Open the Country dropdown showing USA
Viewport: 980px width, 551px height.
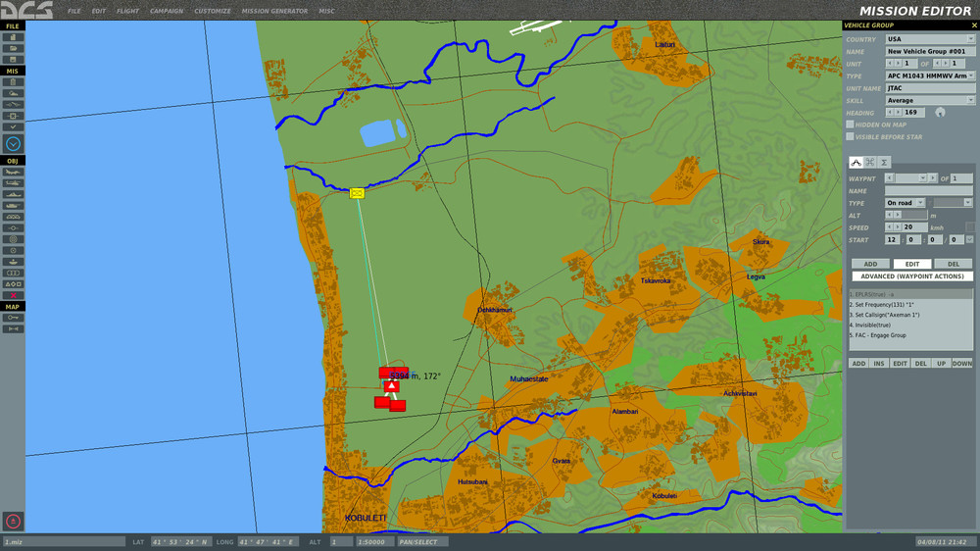(x=930, y=39)
